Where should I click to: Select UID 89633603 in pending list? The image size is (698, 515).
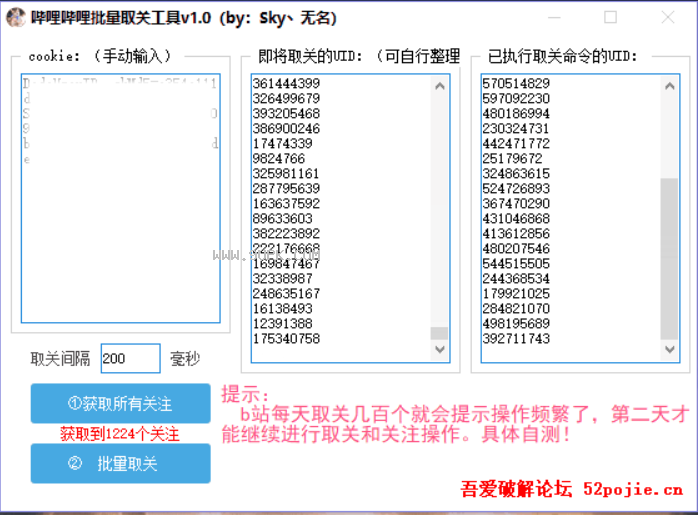click(283, 219)
